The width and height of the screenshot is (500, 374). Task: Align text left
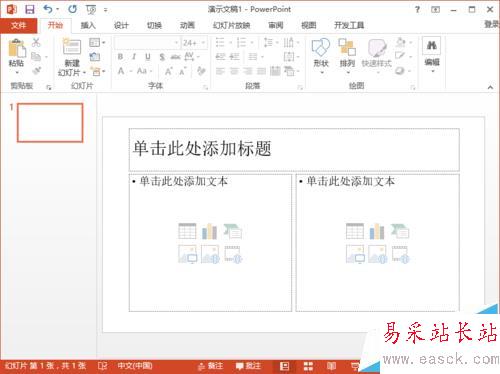[220, 71]
